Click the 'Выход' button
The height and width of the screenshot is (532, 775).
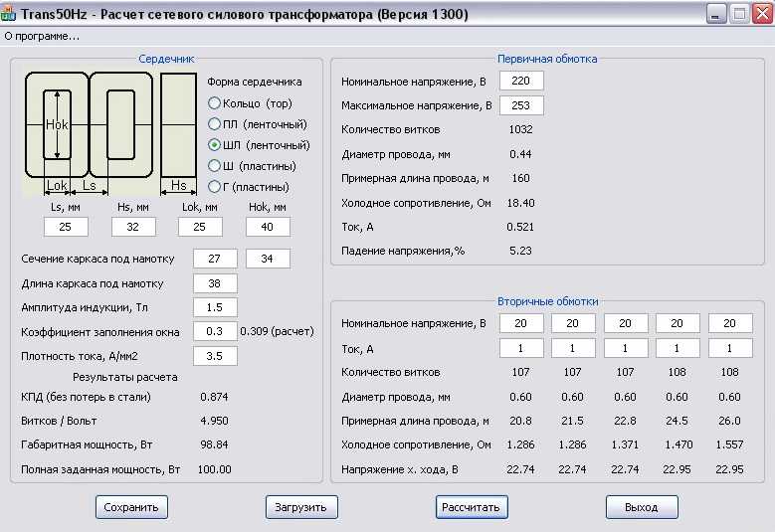[642, 507]
